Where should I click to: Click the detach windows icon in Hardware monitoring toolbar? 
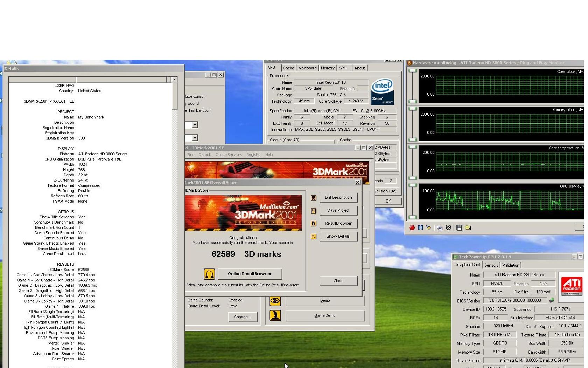[x=440, y=228]
